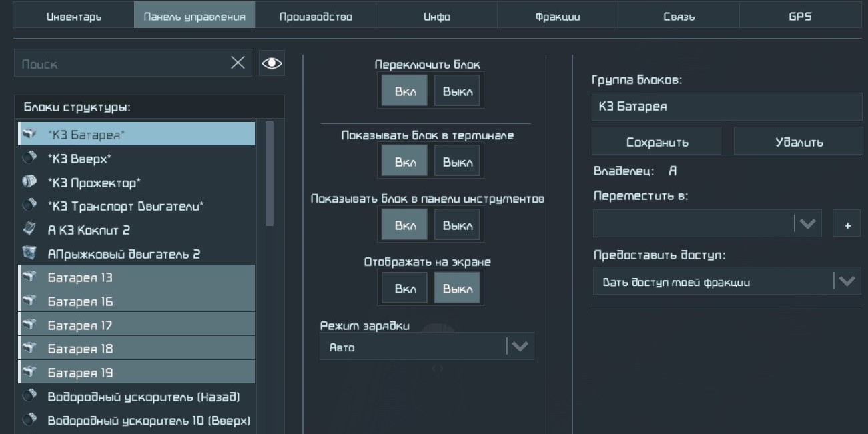The width and height of the screenshot is (868, 434).
Task: Switch to the Инвентарь tab
Action: tap(73, 17)
